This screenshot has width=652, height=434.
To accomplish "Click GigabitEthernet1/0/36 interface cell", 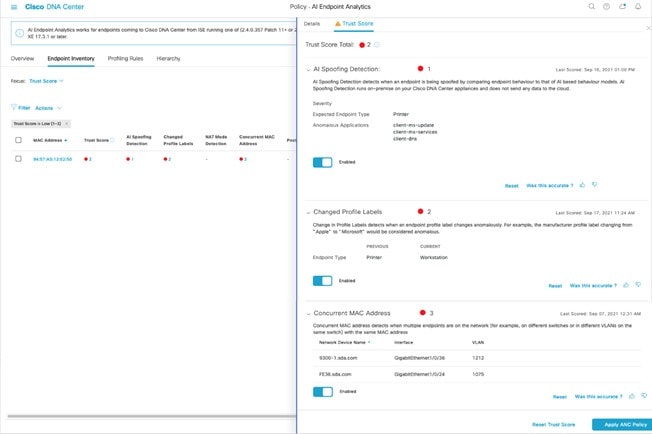I will pos(420,358).
